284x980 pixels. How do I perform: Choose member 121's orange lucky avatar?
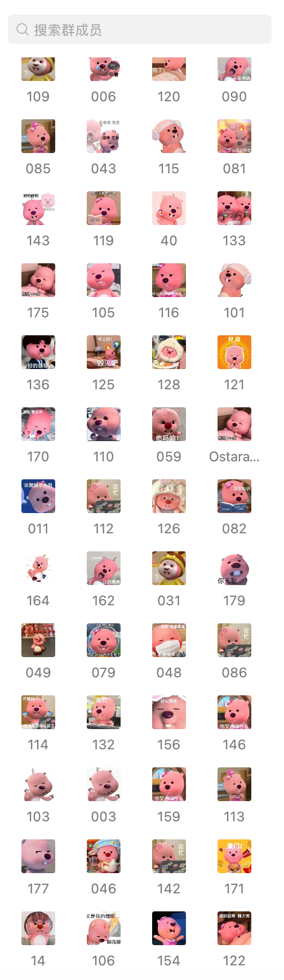tap(234, 352)
